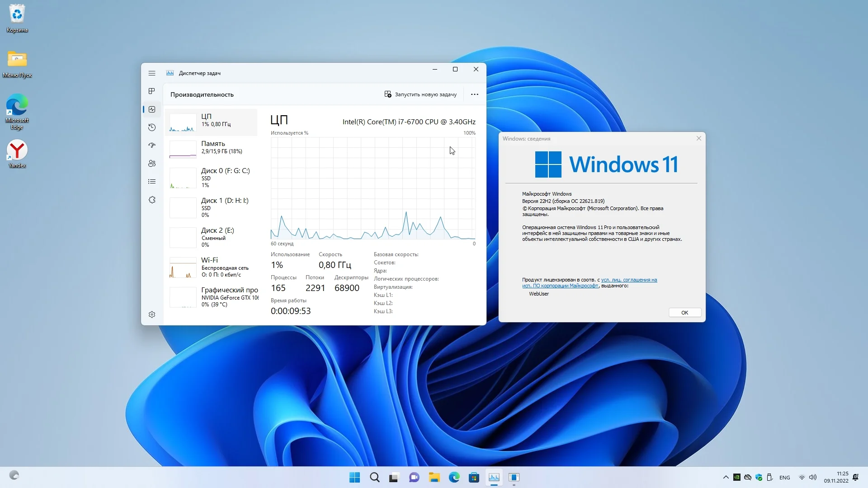Expand the hamburger navigation menu
Screen dimensions: 868x488
(152, 73)
